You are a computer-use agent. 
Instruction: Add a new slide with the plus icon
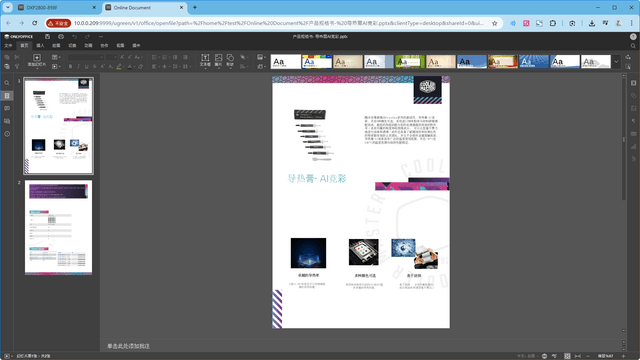(37, 58)
